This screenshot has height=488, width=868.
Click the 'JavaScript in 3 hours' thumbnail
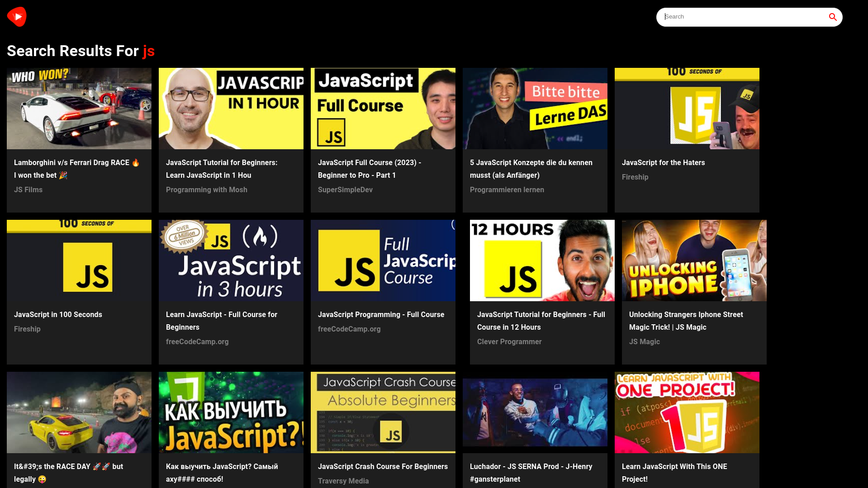coord(231,261)
